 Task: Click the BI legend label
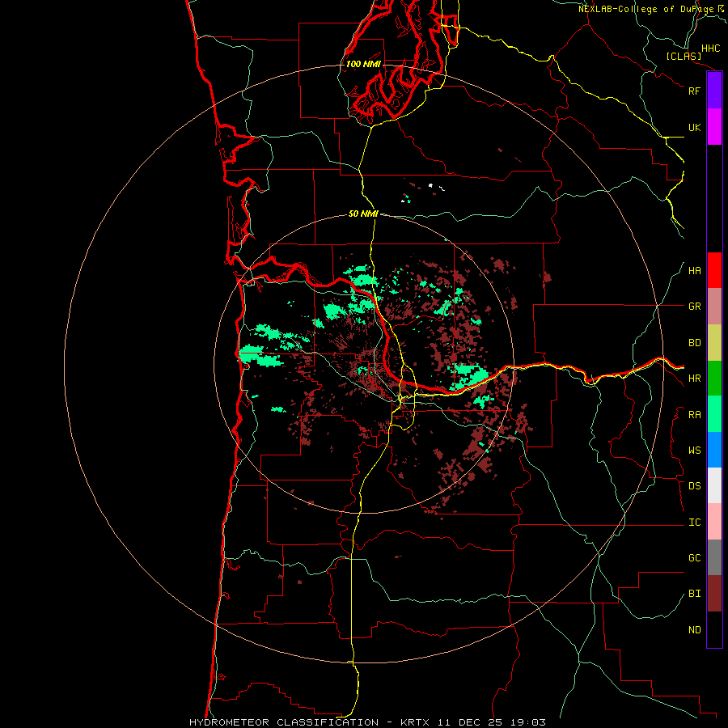(694, 594)
